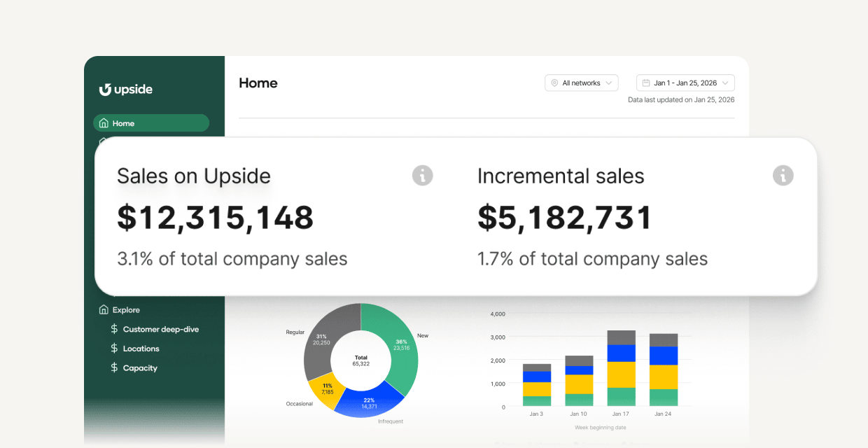The image size is (868, 448).
Task: Select the Home house icon in the sidebar
Action: (102, 122)
